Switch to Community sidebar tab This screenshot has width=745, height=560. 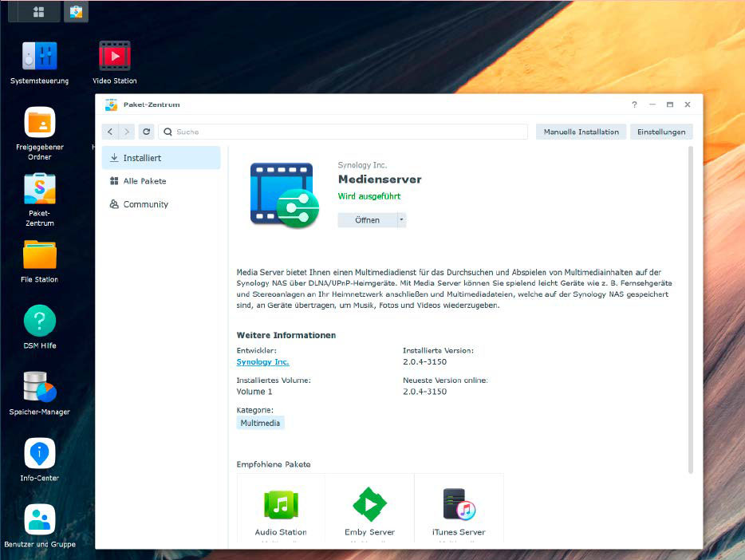point(161,204)
